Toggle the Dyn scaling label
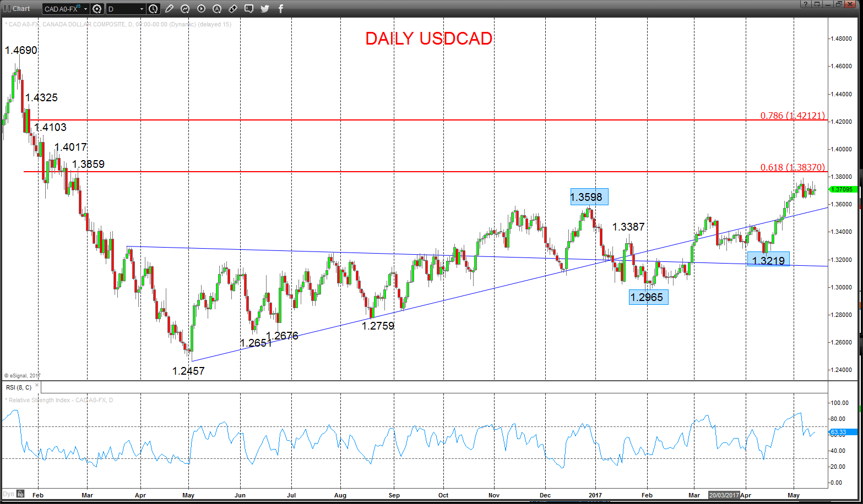 (8, 494)
